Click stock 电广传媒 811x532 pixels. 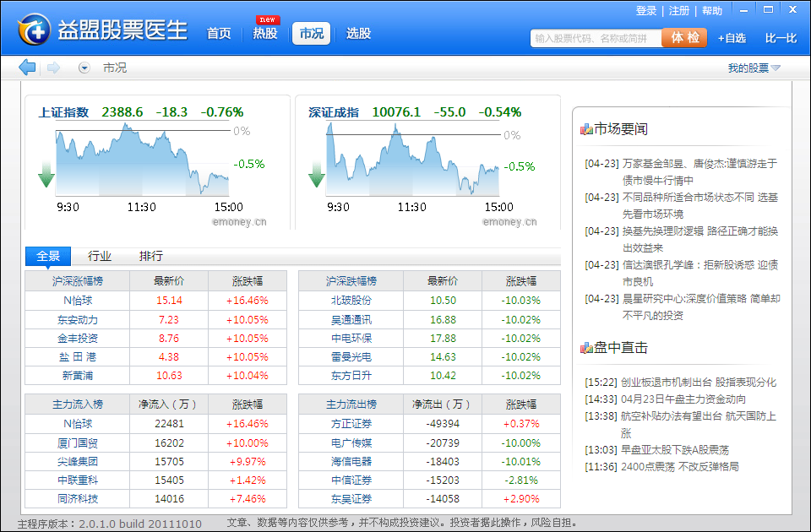click(x=351, y=443)
